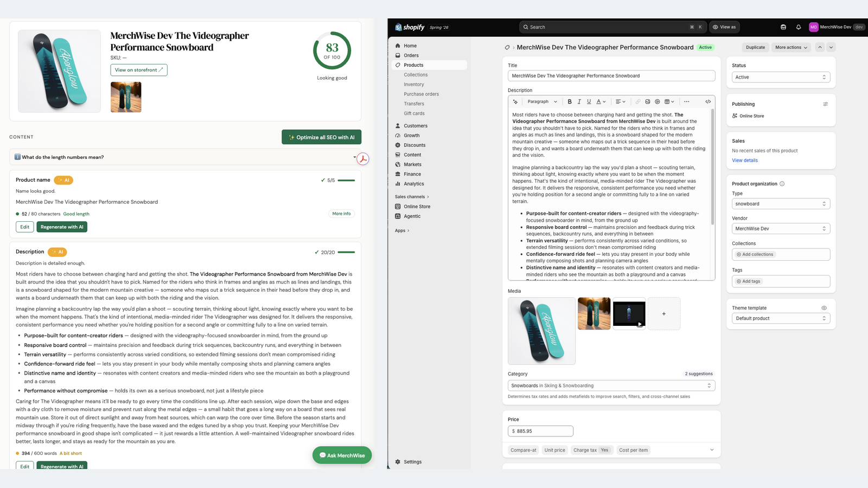Viewport: 868px width, 488px height.
Task: Open the Vendor dropdown
Action: (x=781, y=229)
